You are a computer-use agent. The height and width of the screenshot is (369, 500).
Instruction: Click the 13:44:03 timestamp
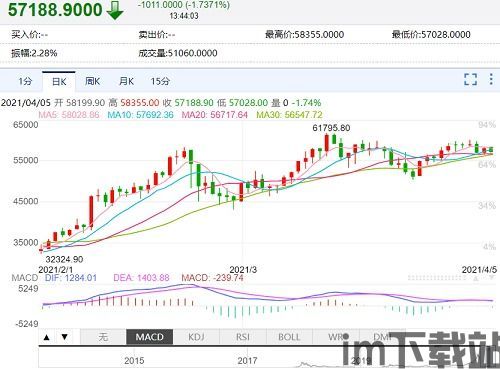coord(184,16)
